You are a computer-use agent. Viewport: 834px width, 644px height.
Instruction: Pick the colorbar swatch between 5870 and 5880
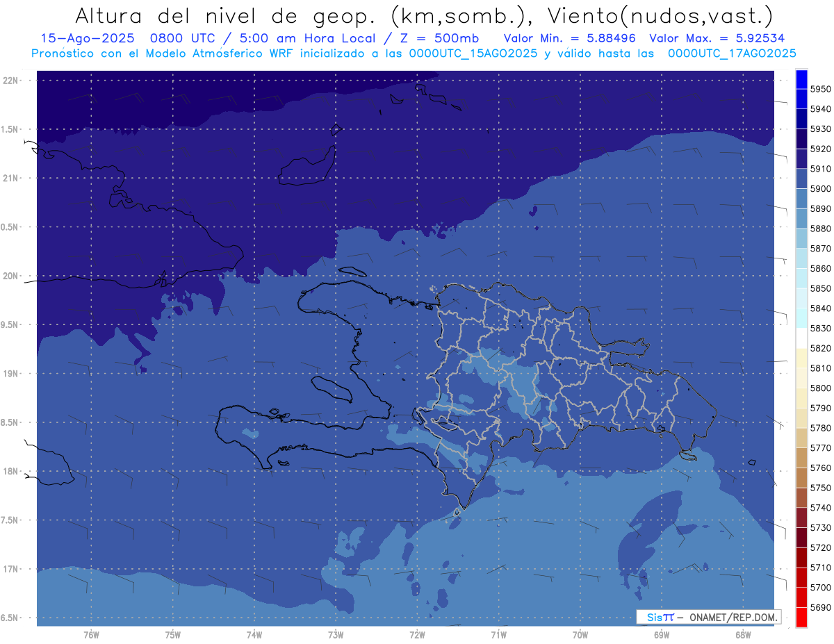coord(801,239)
